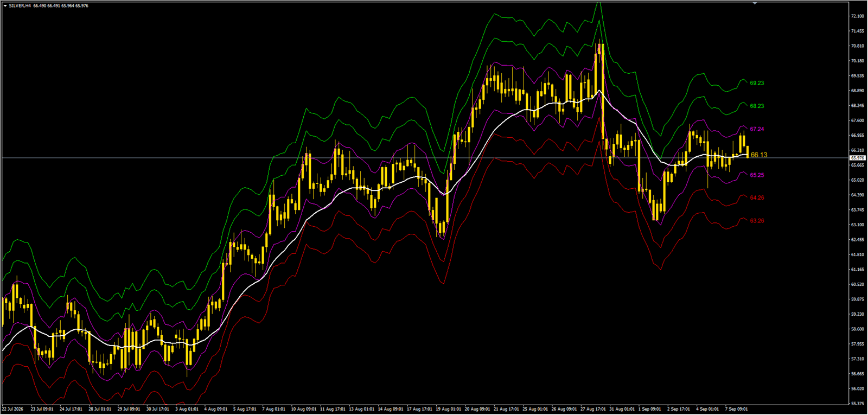Click price scale value 70.810
Screen dimensions: 868x415
[x=858, y=46]
